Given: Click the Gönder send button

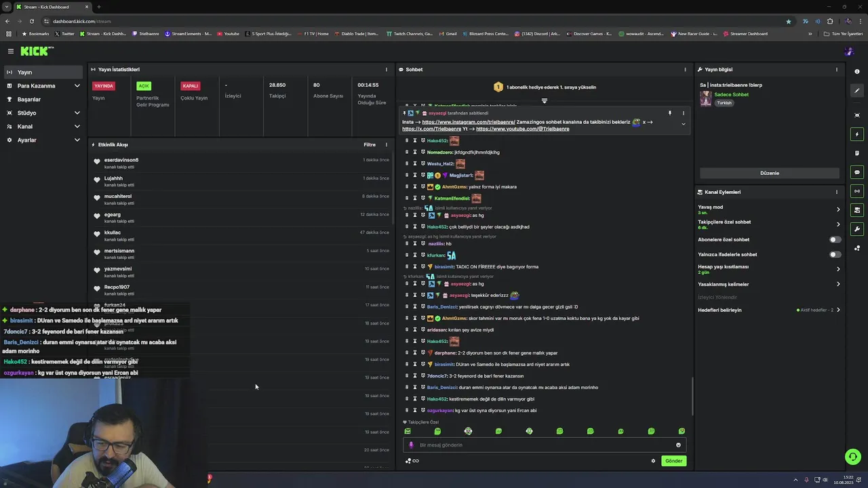Looking at the screenshot, I should [673, 461].
